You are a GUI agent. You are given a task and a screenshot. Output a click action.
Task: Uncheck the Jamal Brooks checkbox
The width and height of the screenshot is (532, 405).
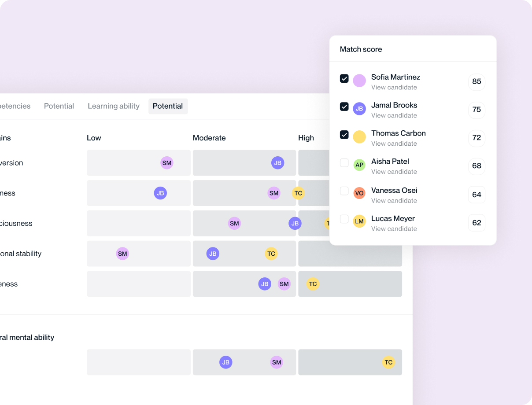(x=344, y=107)
